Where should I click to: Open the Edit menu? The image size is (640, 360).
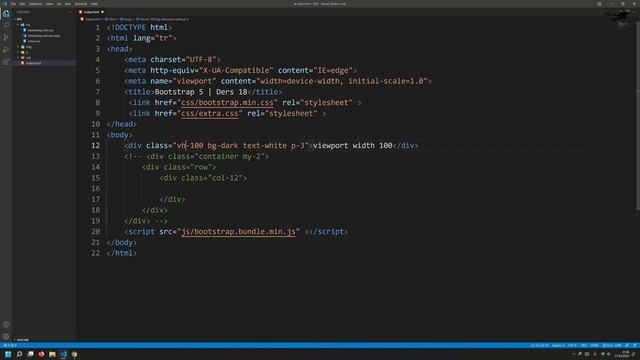coord(22,4)
